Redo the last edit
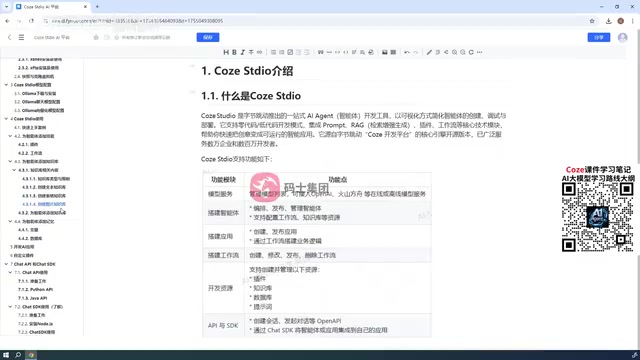640x360 pixels. click(x=416, y=52)
